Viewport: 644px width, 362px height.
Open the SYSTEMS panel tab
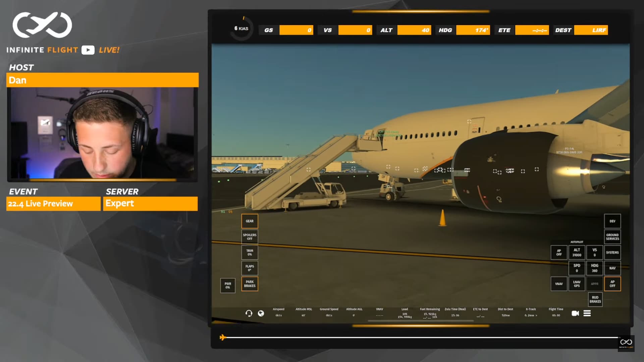coord(612,252)
